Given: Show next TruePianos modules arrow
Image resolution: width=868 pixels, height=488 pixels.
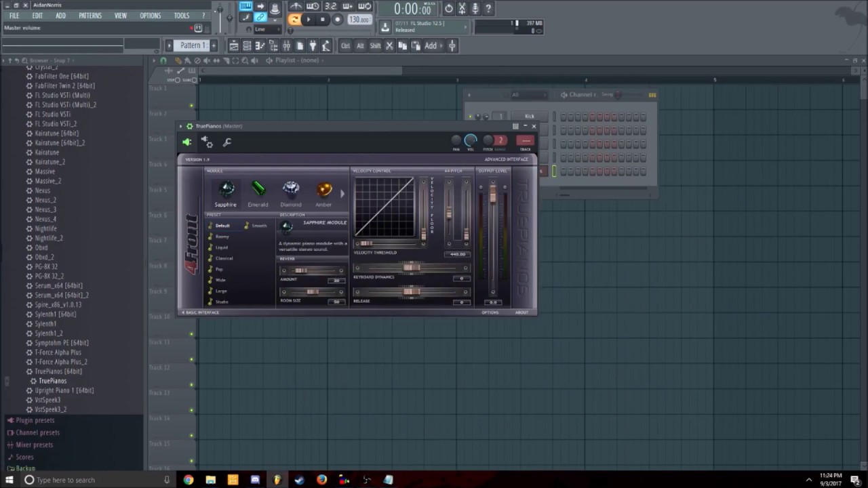Looking at the screenshot, I should [x=342, y=194].
